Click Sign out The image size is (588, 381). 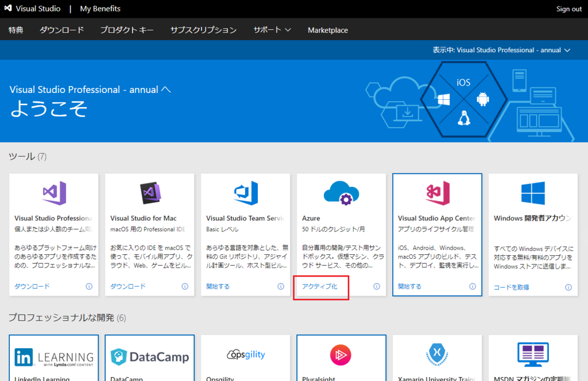coord(569,9)
